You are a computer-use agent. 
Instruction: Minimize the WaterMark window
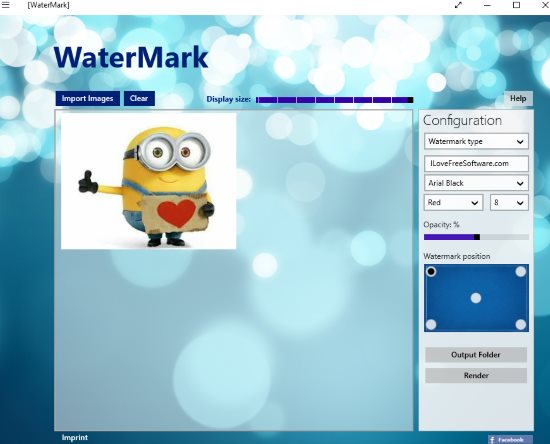pyautogui.click(x=487, y=5)
